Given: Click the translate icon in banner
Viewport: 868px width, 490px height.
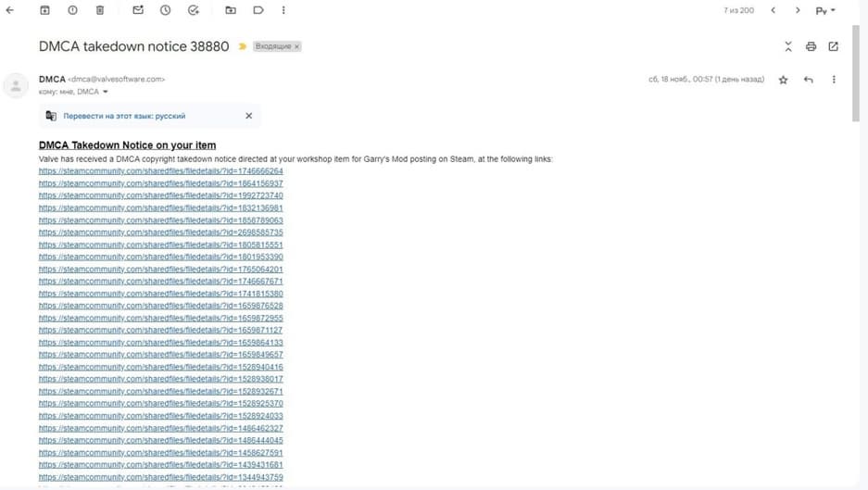Looking at the screenshot, I should 51,116.
